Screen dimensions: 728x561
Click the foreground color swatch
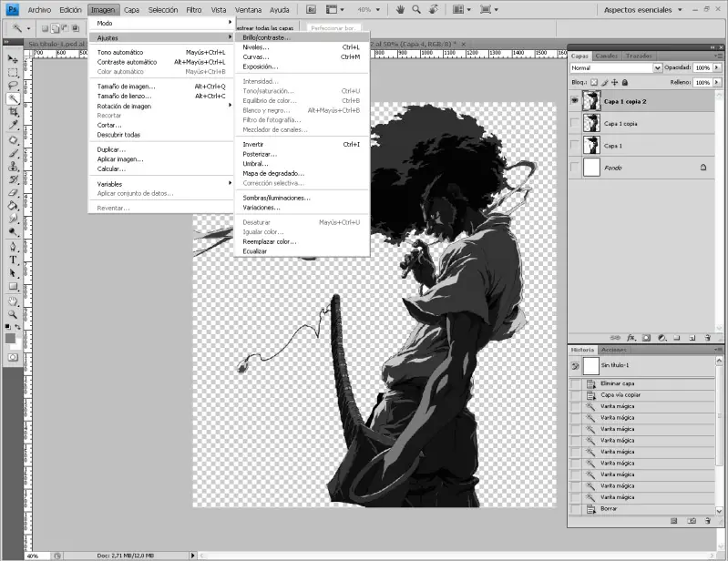click(10, 338)
